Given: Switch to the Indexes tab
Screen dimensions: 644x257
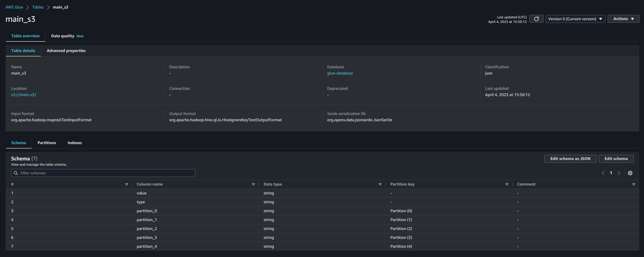Looking at the screenshot, I should coord(74,143).
